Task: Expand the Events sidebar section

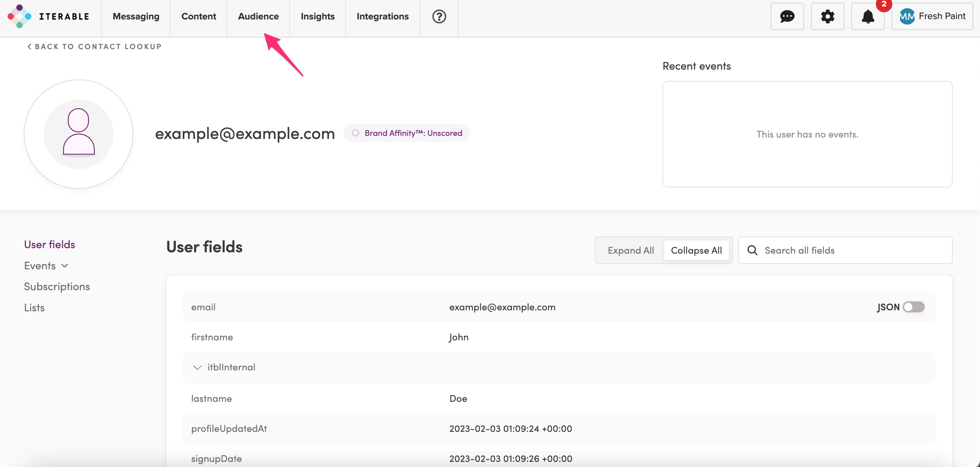Action: click(x=46, y=266)
